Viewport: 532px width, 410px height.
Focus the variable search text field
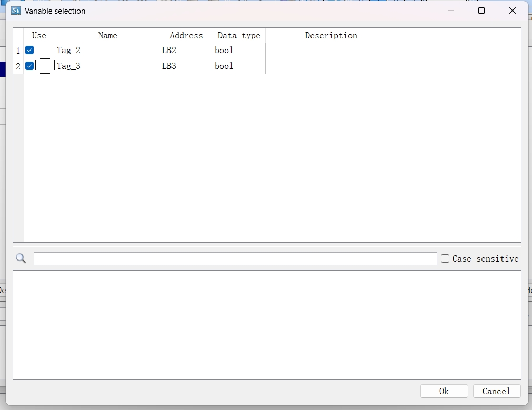(x=235, y=258)
